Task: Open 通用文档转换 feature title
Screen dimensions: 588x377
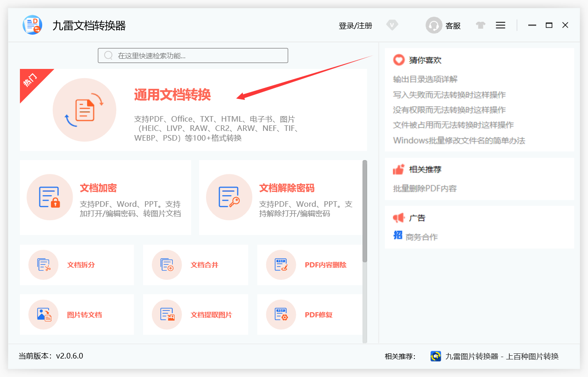Action: point(172,95)
